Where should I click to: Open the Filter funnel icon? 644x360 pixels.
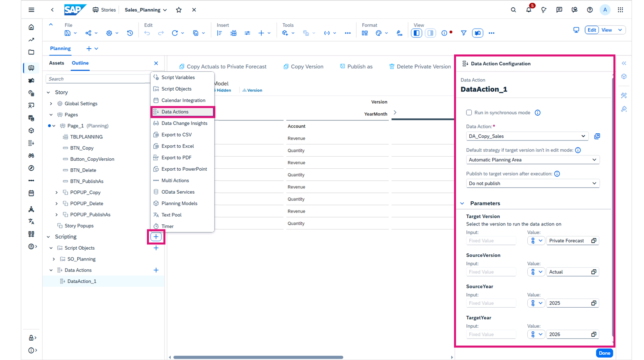[464, 33]
